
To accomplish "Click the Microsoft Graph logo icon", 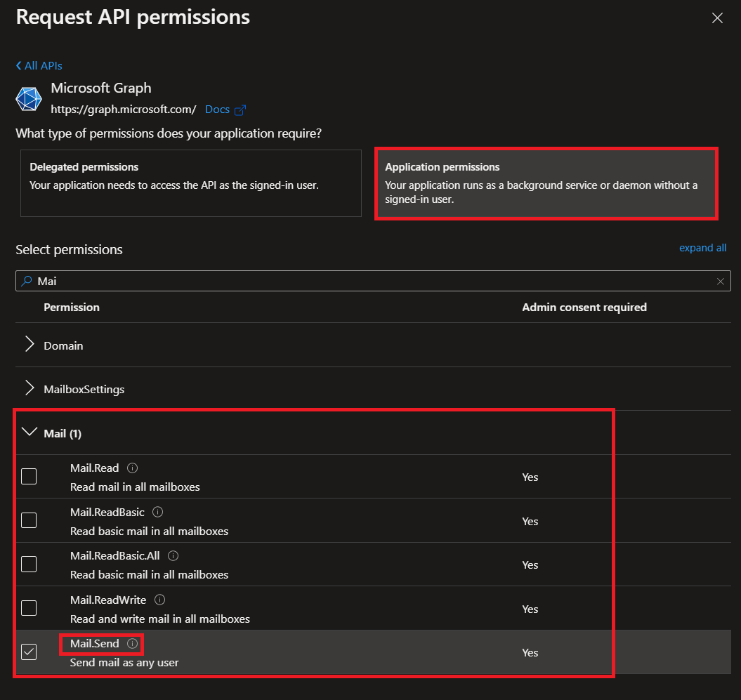I will (x=28, y=98).
